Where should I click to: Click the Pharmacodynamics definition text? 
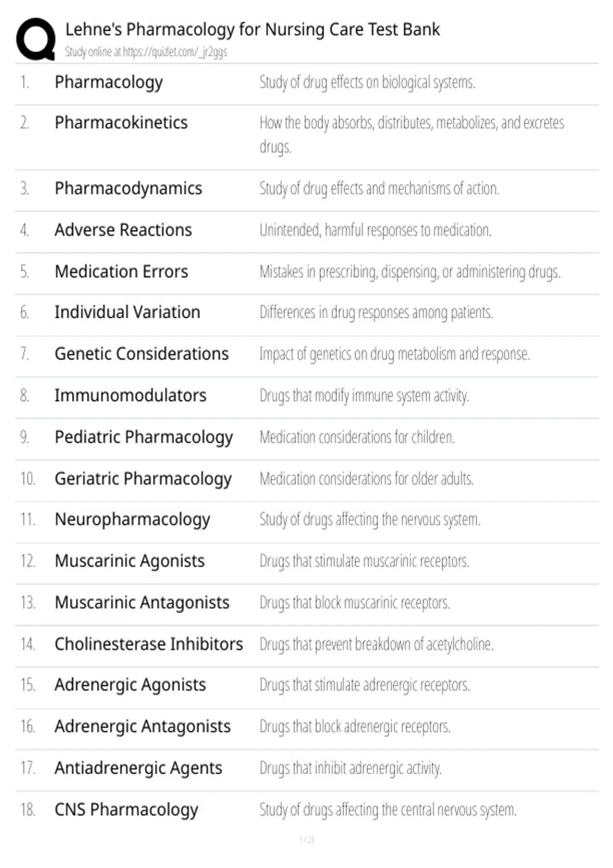point(379,188)
